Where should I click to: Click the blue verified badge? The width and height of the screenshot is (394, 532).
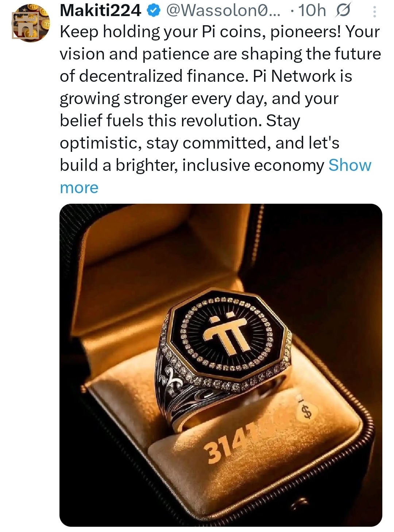point(153,11)
